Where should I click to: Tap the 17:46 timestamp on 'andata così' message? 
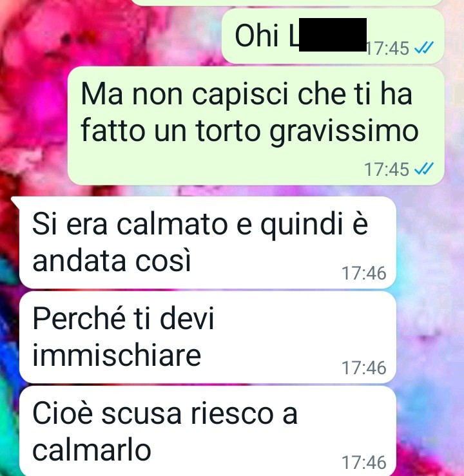364,273
